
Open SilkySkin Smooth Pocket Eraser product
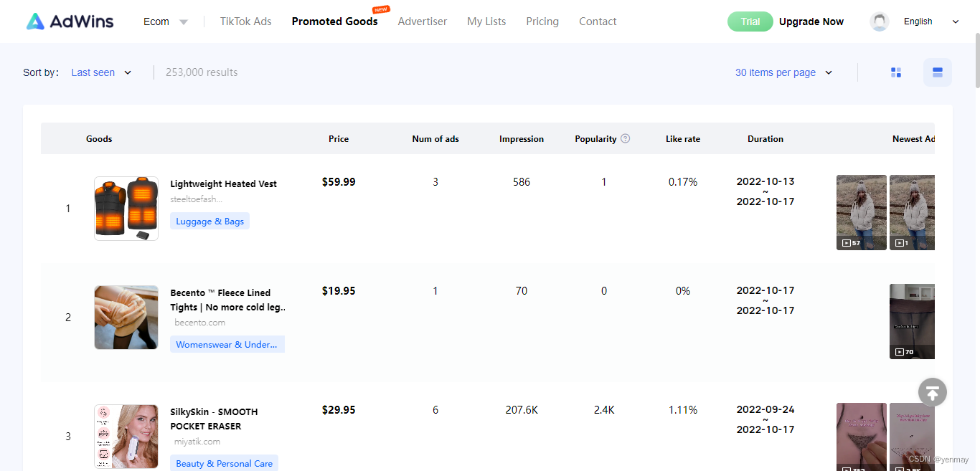214,419
